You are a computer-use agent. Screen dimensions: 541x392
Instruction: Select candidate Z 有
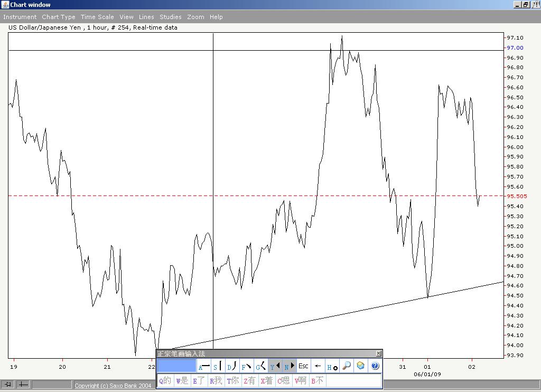[250, 380]
